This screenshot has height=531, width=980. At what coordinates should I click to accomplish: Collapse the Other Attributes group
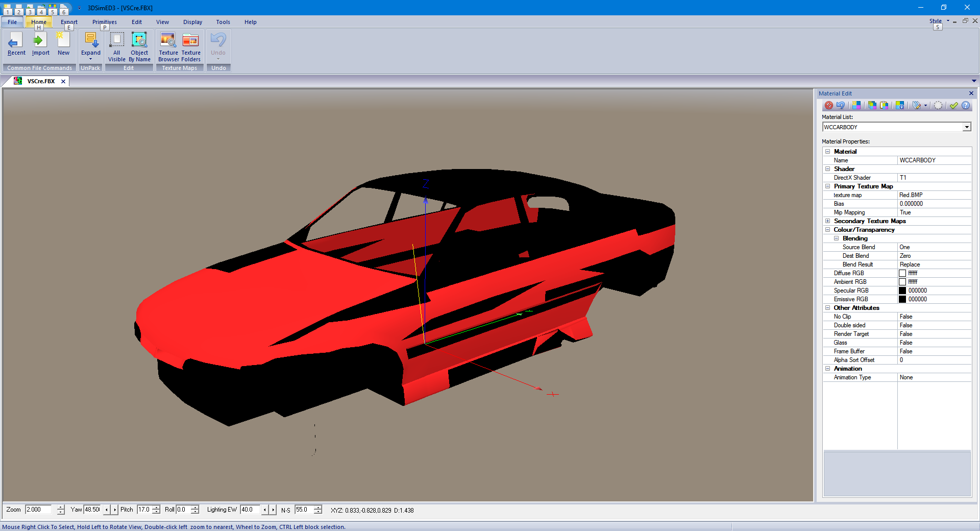coord(827,308)
